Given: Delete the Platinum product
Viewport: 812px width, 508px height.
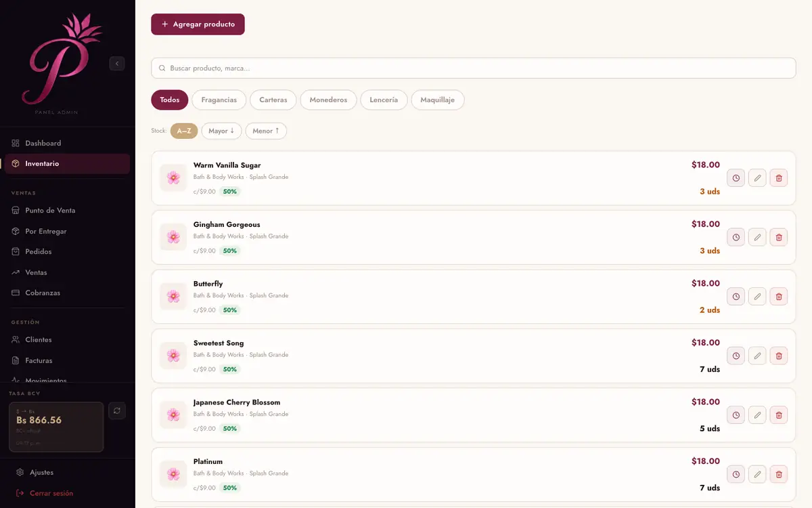Looking at the screenshot, I should (779, 474).
